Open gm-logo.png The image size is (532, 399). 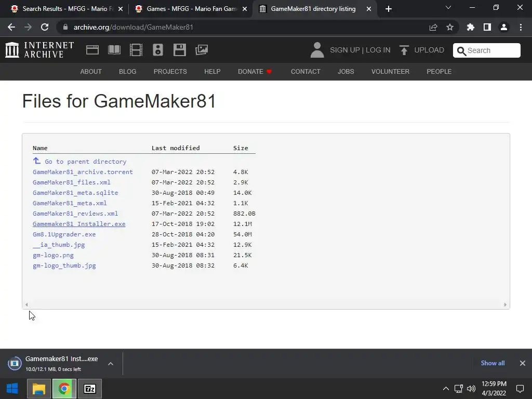click(x=53, y=255)
